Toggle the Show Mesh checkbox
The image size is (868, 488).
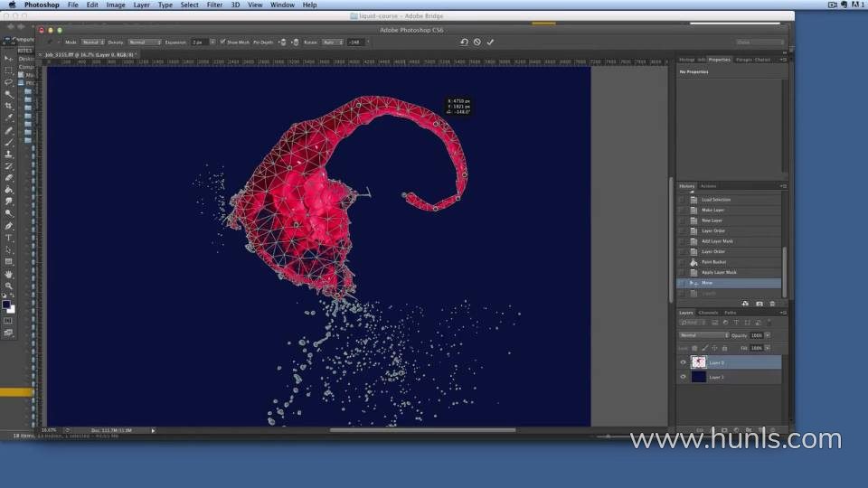[222, 42]
